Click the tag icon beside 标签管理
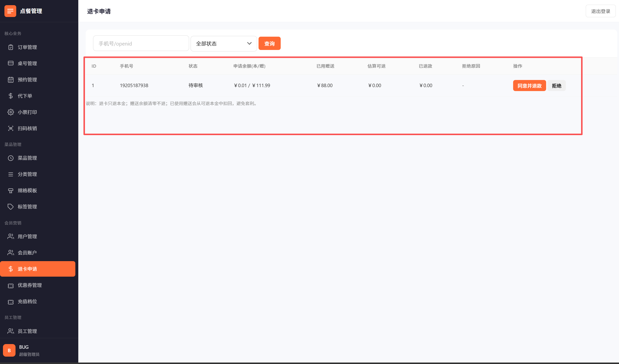The width and height of the screenshot is (619, 364). click(x=11, y=206)
